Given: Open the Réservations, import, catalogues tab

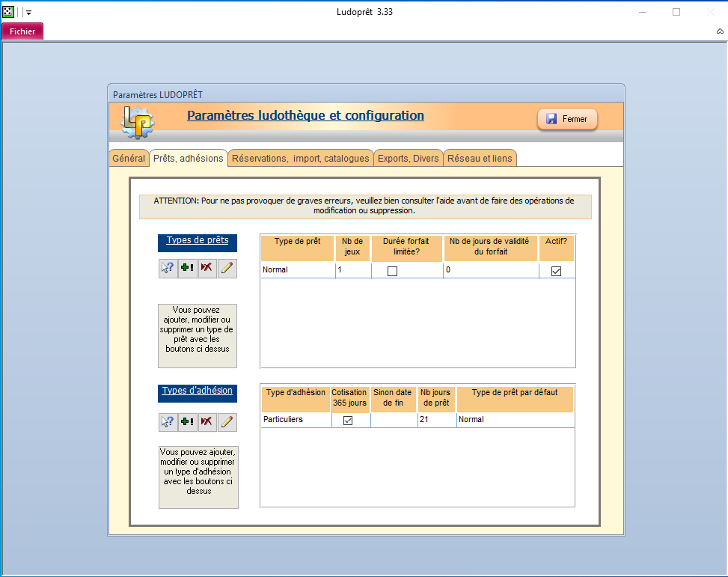Looking at the screenshot, I should [x=300, y=159].
